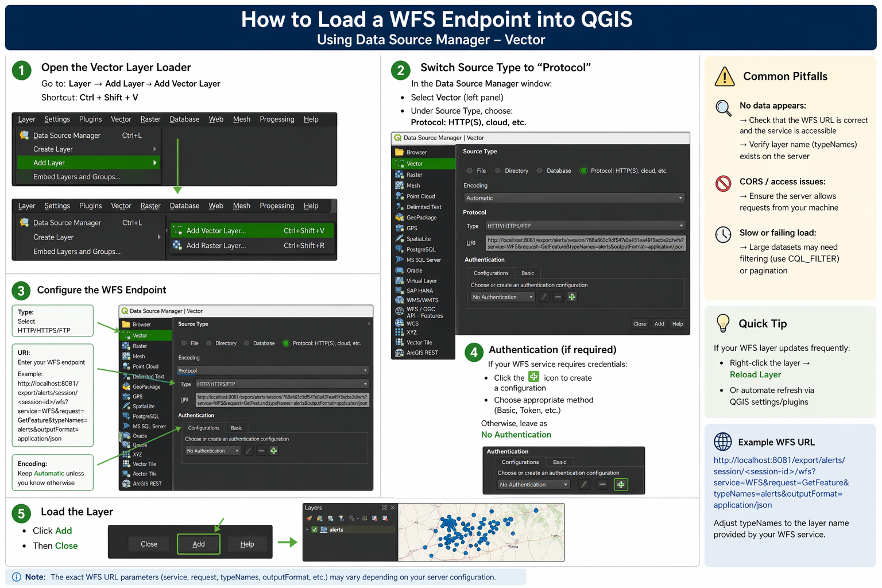882x588 pixels.
Task: Open HTTP/HTTPS/FTP Type dropdown in Step 2
Action: pos(586,226)
